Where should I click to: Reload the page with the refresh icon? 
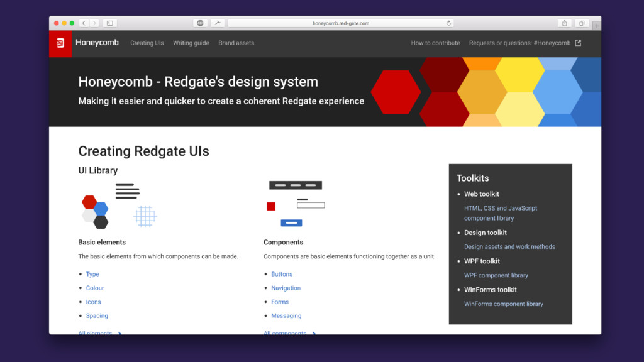point(448,23)
